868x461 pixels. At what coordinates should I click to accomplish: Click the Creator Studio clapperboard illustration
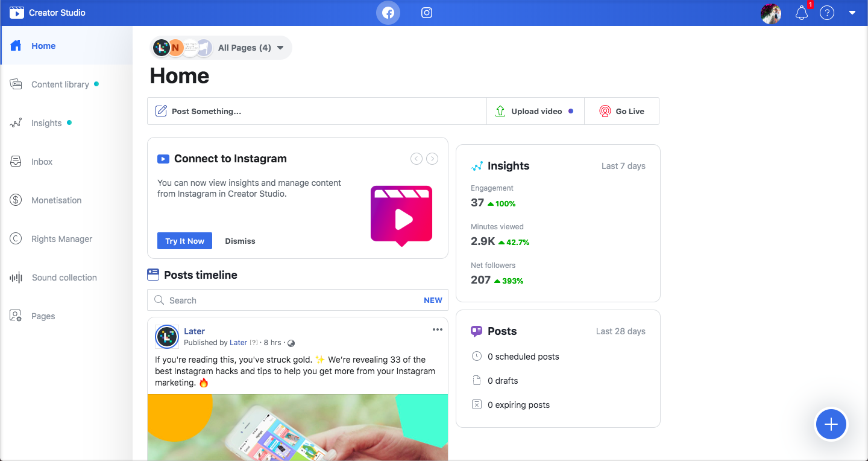[x=401, y=215]
